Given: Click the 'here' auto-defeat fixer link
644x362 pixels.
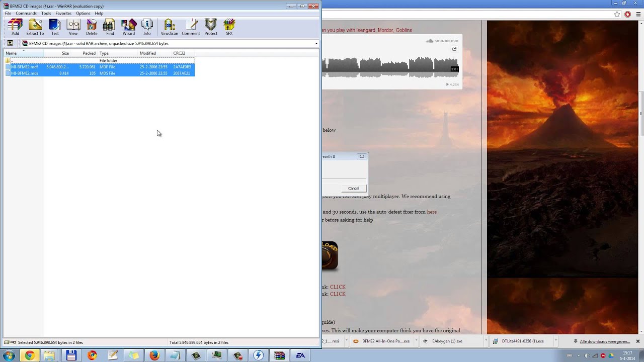Looking at the screenshot, I should [x=432, y=212].
